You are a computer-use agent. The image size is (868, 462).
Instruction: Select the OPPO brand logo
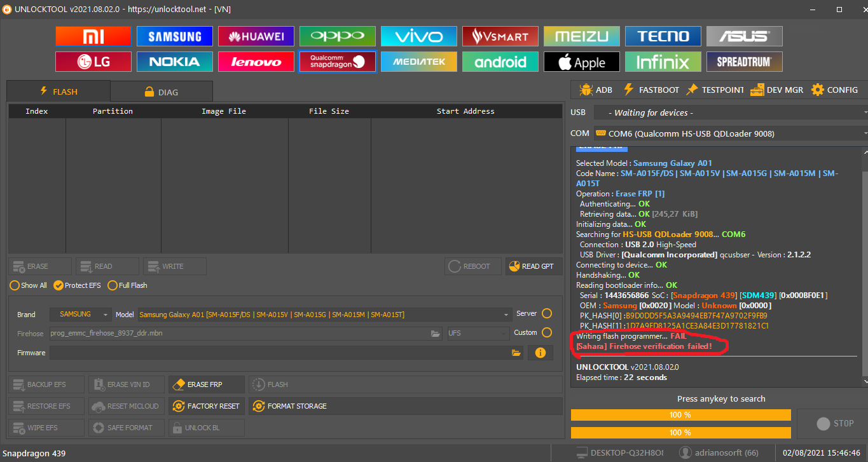pyautogui.click(x=338, y=36)
